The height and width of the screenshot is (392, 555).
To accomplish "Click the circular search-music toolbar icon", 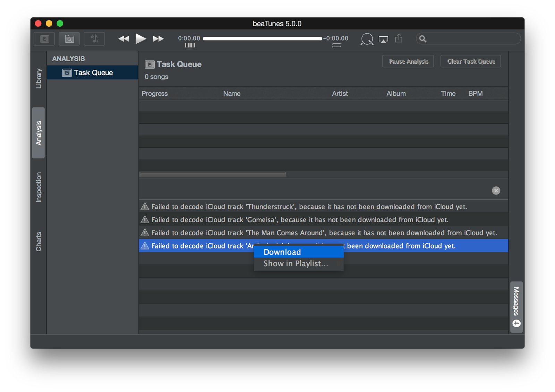I will 367,39.
